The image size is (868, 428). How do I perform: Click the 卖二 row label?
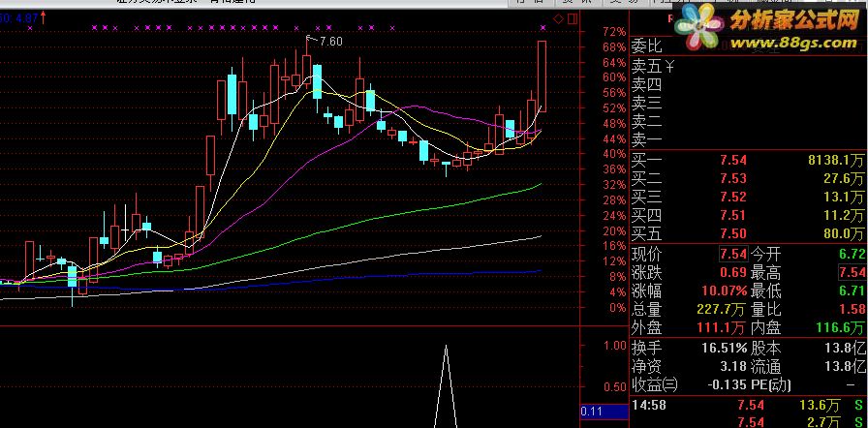pos(646,121)
